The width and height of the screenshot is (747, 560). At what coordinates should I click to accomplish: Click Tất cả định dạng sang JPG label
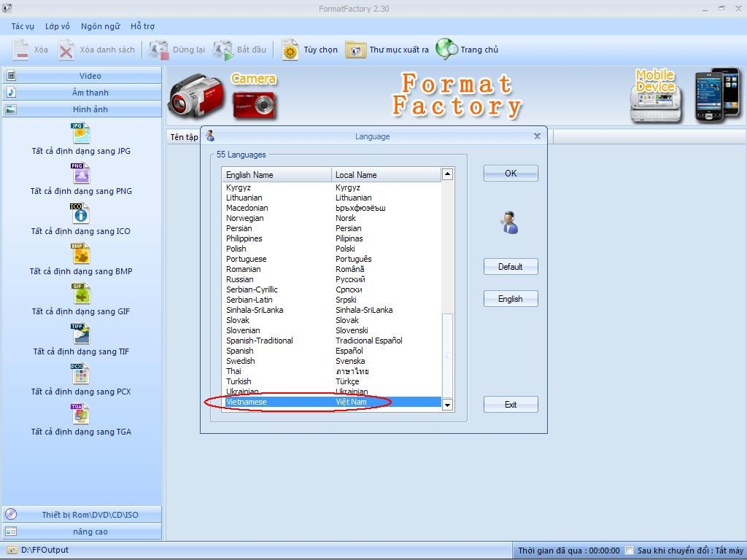[x=81, y=151]
